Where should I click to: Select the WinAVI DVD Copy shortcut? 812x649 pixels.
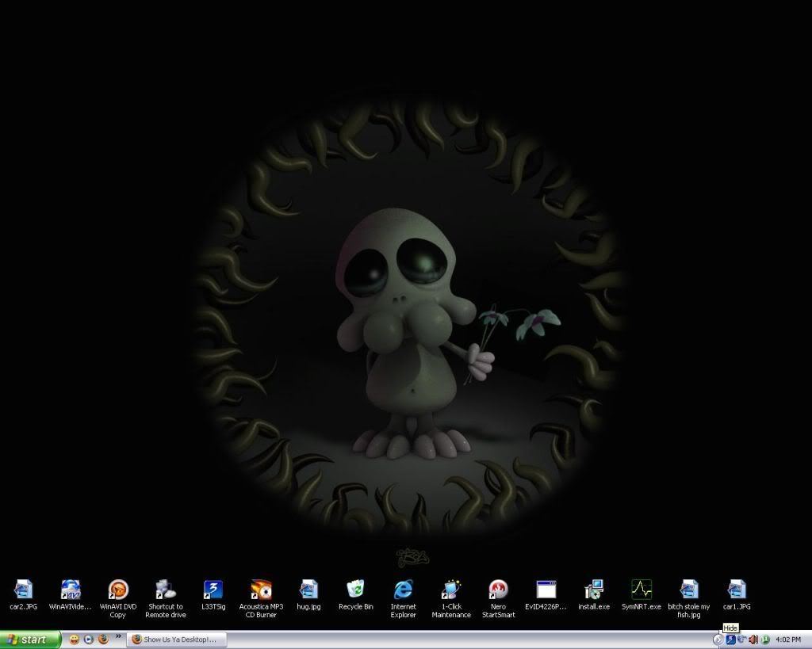(x=118, y=598)
